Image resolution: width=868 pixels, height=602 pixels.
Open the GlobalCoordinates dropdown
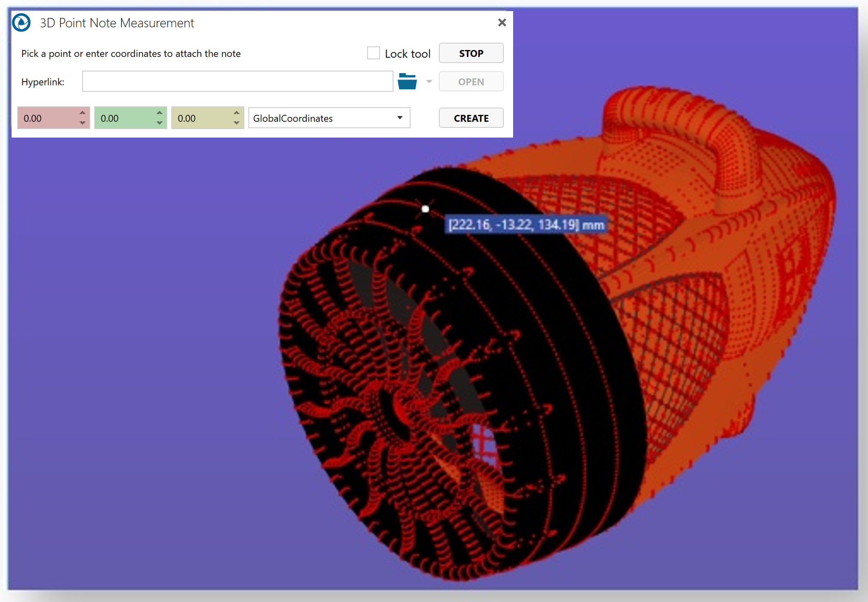(328, 118)
